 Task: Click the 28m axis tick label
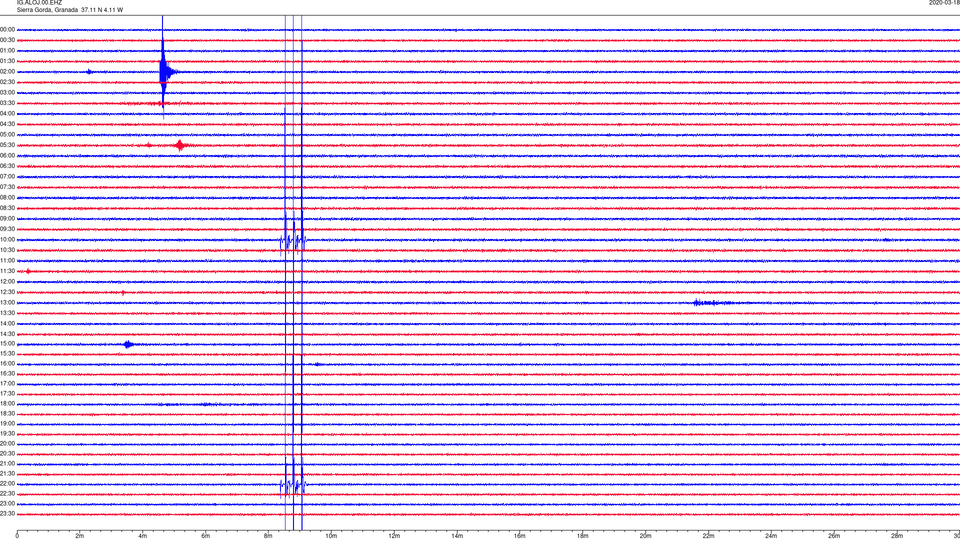(x=897, y=536)
